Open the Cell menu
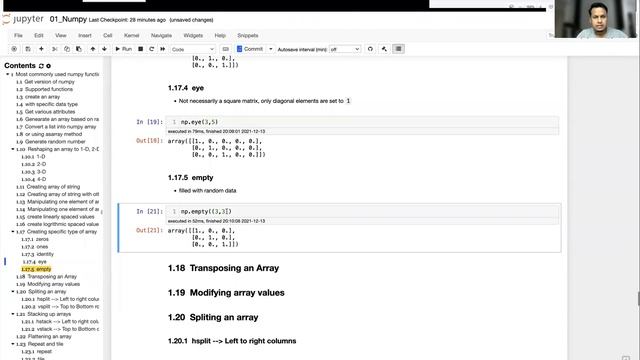The image size is (640, 360). point(108,36)
